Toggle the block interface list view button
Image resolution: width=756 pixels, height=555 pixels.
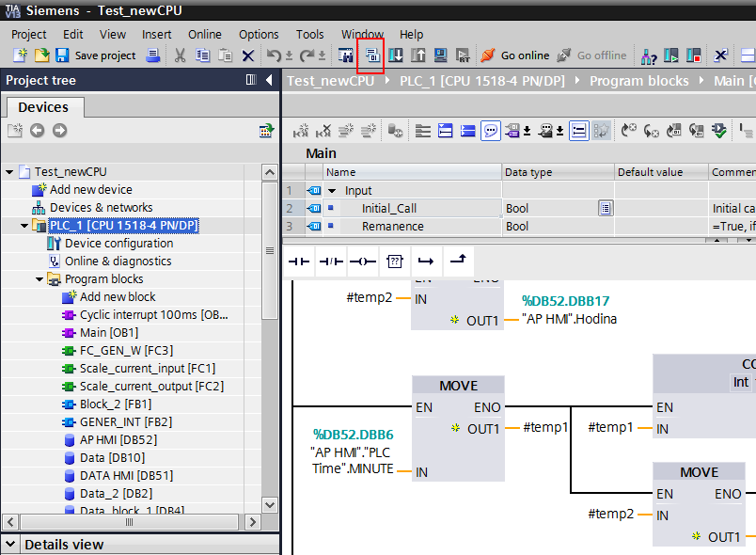point(578,131)
